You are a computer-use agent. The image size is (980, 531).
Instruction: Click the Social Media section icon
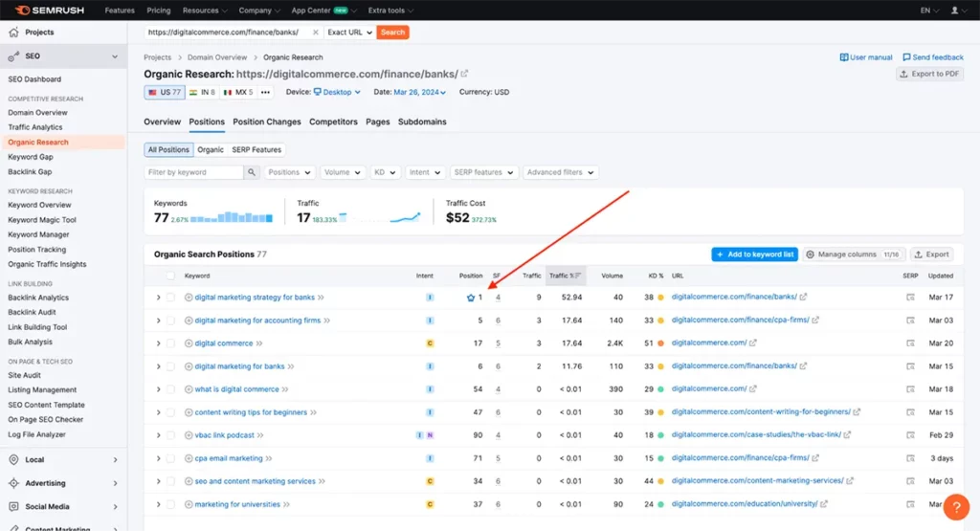click(13, 507)
